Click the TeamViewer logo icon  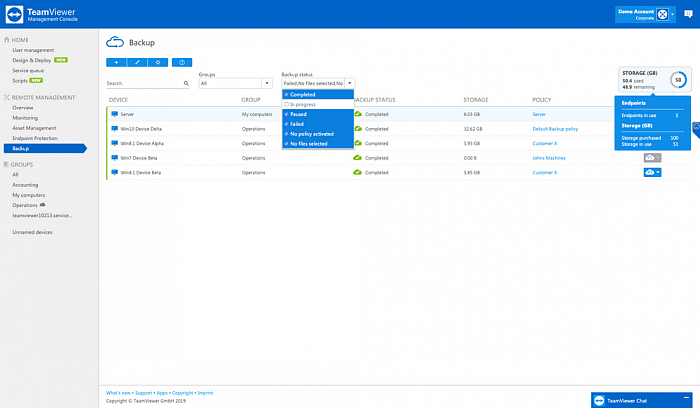[x=14, y=14]
